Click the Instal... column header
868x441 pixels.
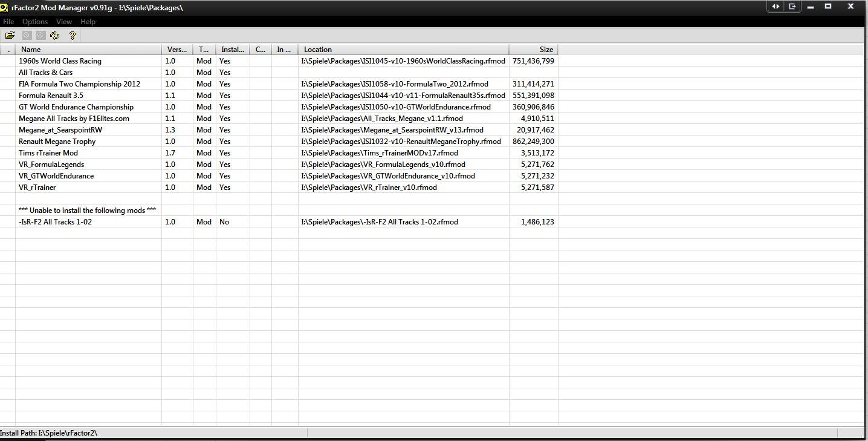click(x=233, y=50)
